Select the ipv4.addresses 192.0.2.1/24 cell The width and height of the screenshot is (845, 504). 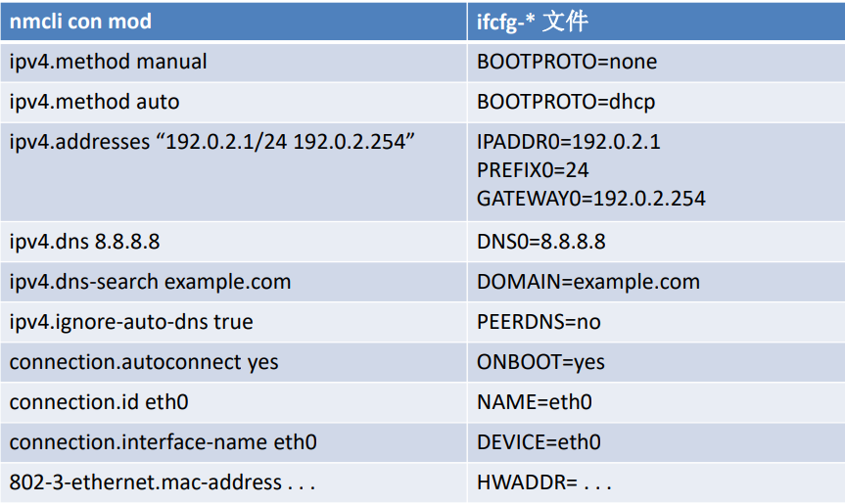pos(233,172)
